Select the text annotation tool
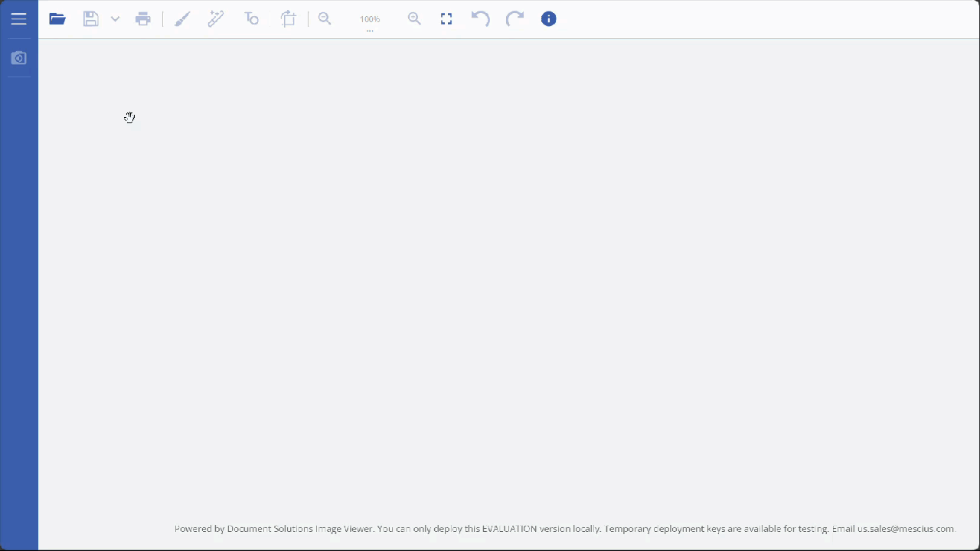The height and width of the screenshot is (551, 980). 252,19
